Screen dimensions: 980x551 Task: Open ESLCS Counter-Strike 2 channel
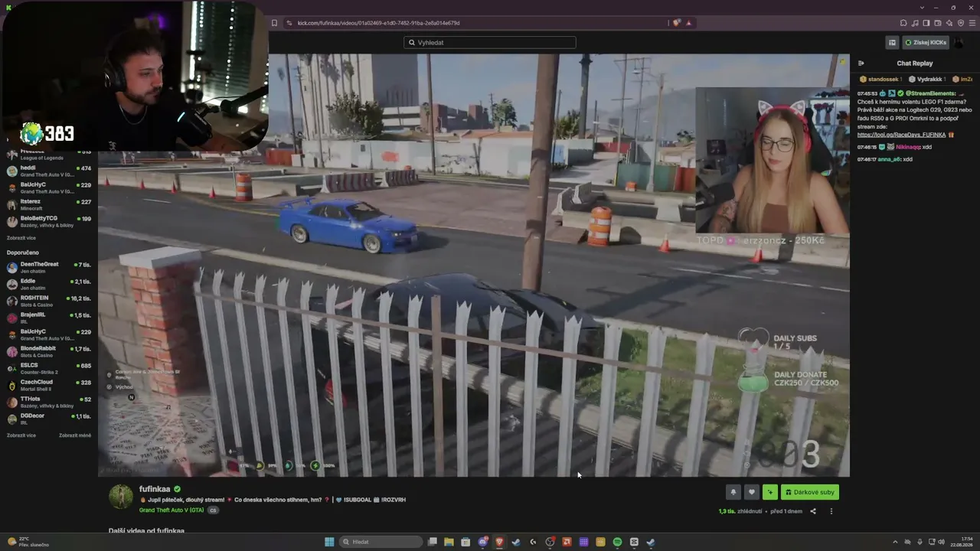(49, 368)
